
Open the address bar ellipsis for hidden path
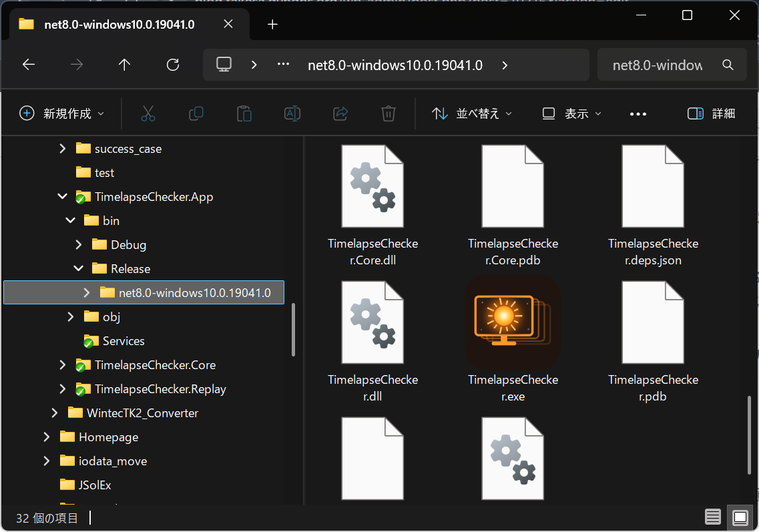click(283, 64)
